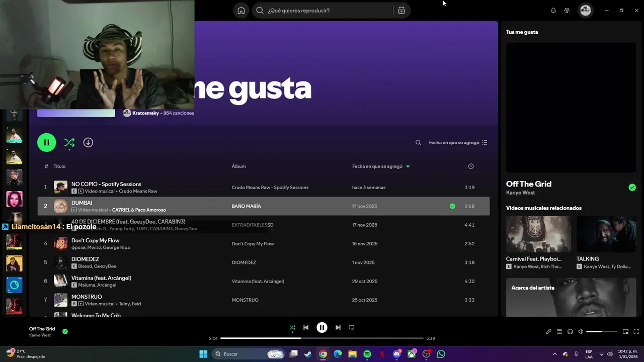Select the DUMBAI track title
Viewport: 644px width, 362px height.
(82, 203)
